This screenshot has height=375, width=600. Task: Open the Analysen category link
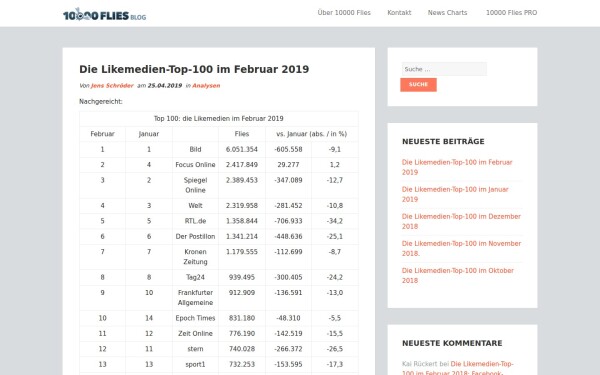click(206, 86)
